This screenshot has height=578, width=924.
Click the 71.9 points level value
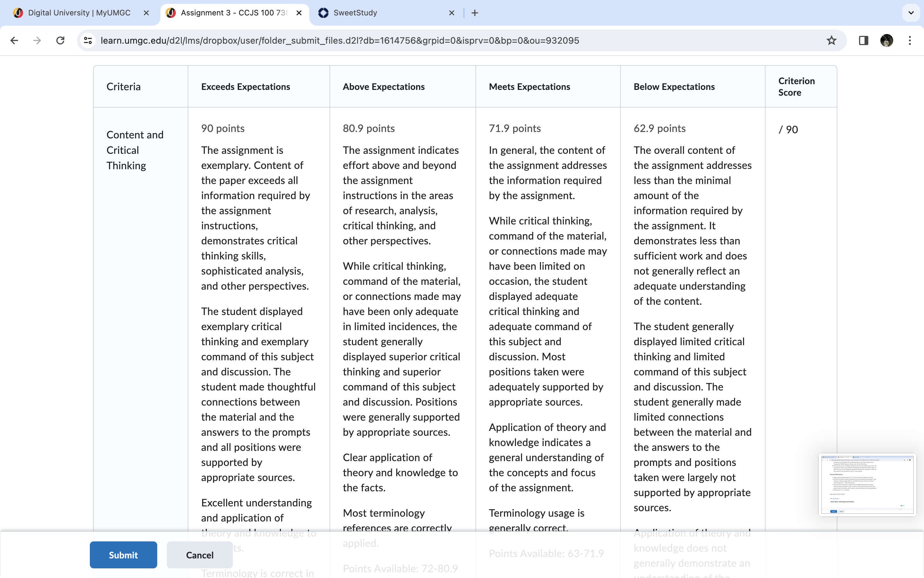click(515, 128)
